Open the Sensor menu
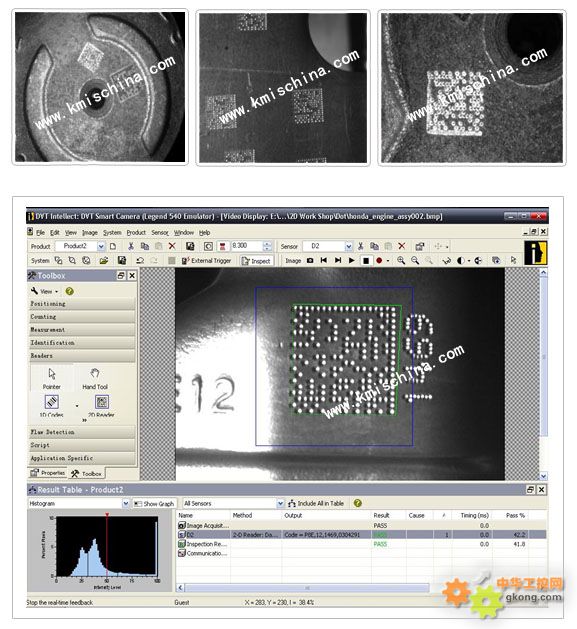The image size is (577, 629). 160,232
